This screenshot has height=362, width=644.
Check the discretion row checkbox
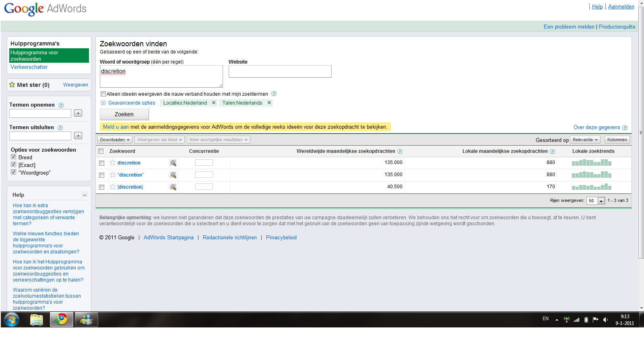(101, 163)
